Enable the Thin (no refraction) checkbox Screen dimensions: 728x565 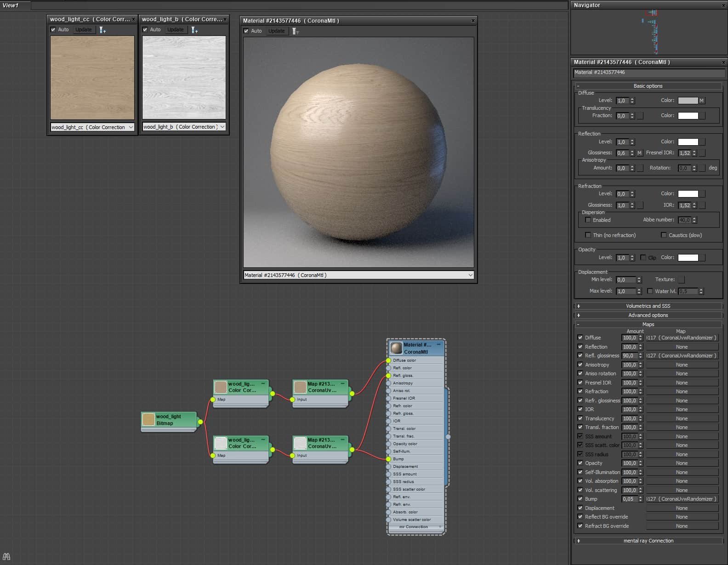(x=588, y=235)
